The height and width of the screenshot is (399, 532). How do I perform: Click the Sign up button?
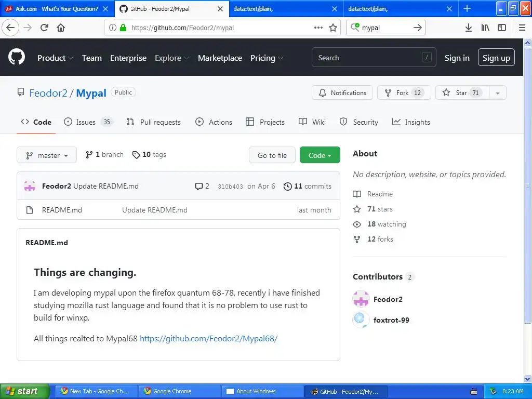point(496,58)
